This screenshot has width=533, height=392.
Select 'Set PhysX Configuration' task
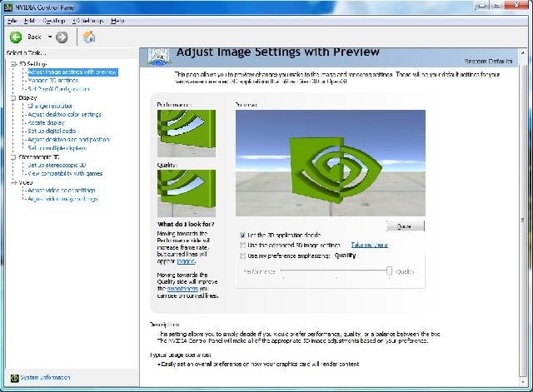pyautogui.click(x=59, y=89)
